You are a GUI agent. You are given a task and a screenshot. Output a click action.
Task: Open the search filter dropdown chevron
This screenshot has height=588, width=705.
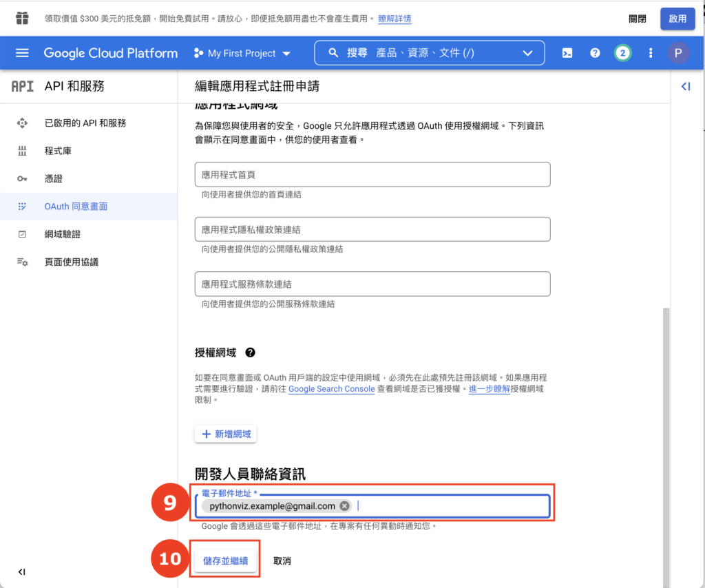click(x=527, y=52)
